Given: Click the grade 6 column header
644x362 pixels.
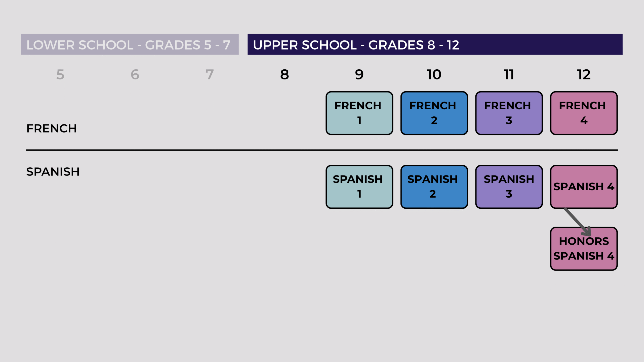Looking at the screenshot, I should [135, 75].
